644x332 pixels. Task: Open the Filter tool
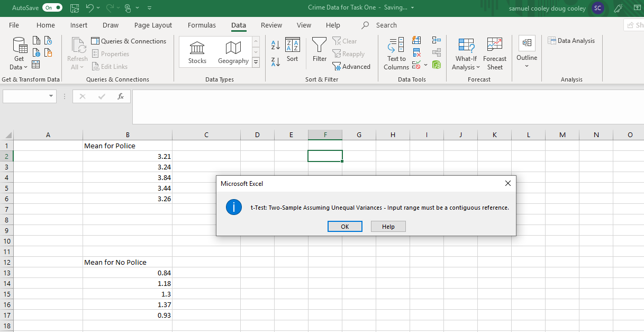tap(319, 50)
